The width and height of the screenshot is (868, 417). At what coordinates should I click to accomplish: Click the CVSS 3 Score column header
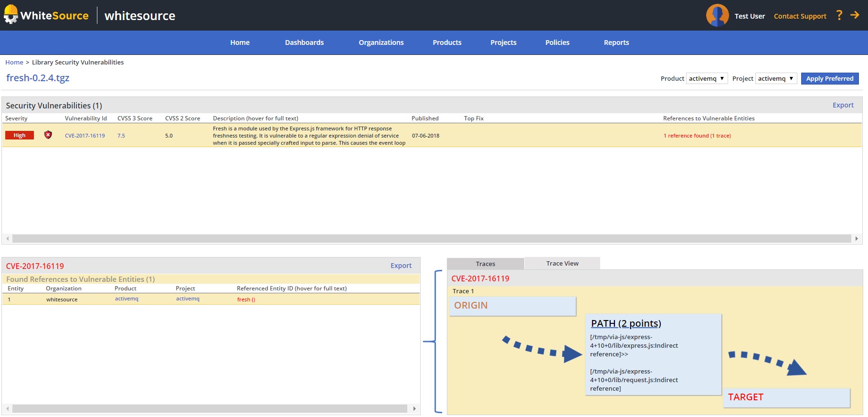click(x=135, y=118)
